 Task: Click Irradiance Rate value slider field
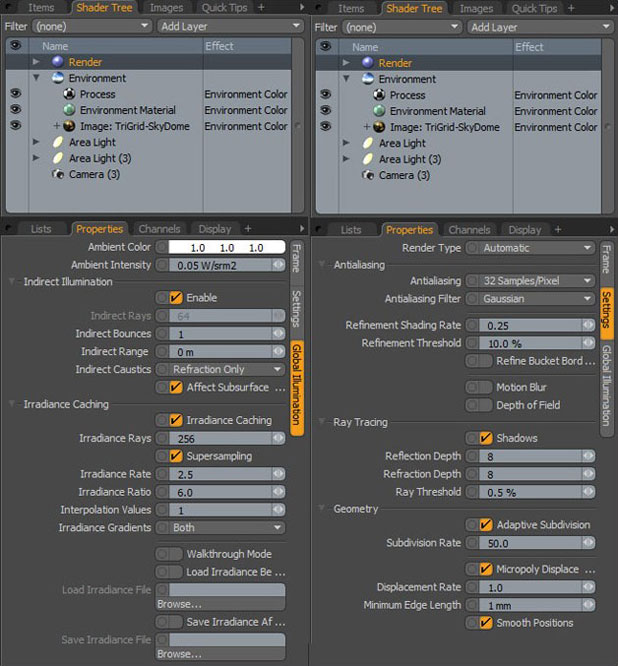(x=221, y=474)
